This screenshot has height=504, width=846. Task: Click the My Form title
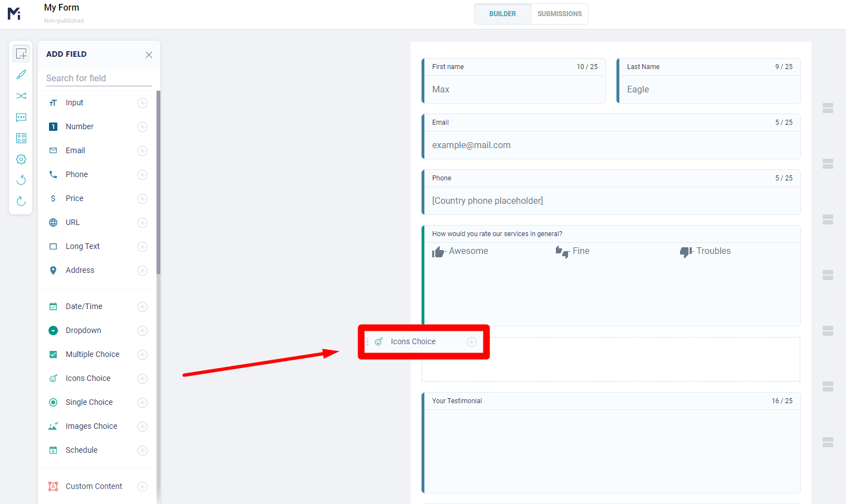coord(61,8)
